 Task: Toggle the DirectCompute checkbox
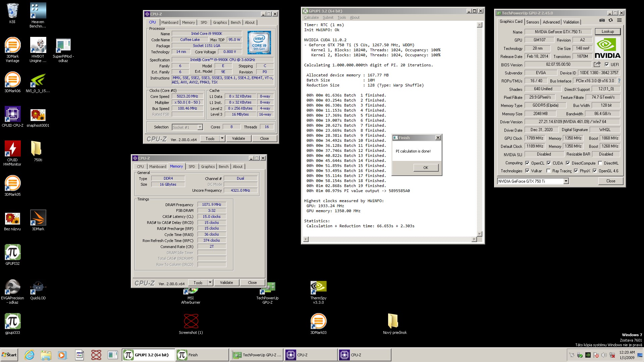[568, 163]
